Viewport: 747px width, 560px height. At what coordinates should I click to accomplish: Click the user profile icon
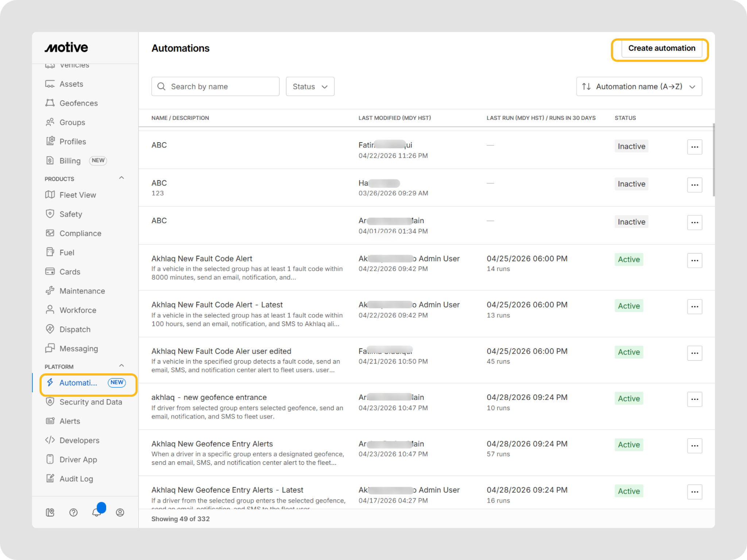[120, 513]
